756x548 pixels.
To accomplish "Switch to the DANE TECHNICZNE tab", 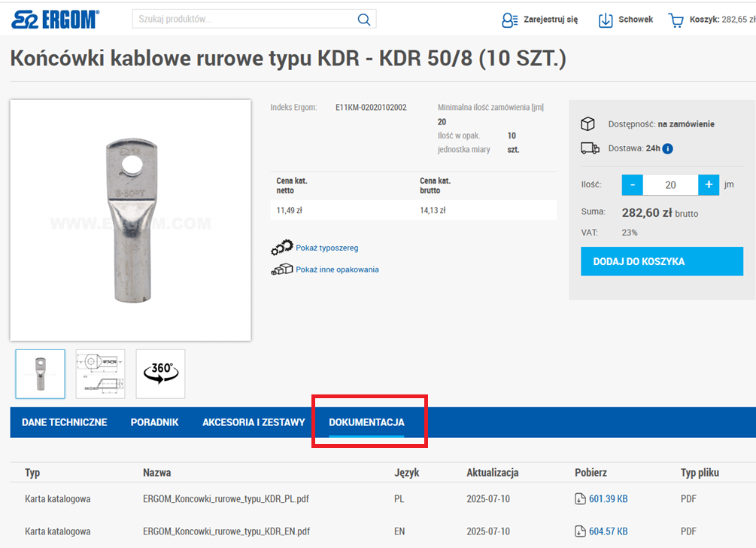I will coord(64,422).
